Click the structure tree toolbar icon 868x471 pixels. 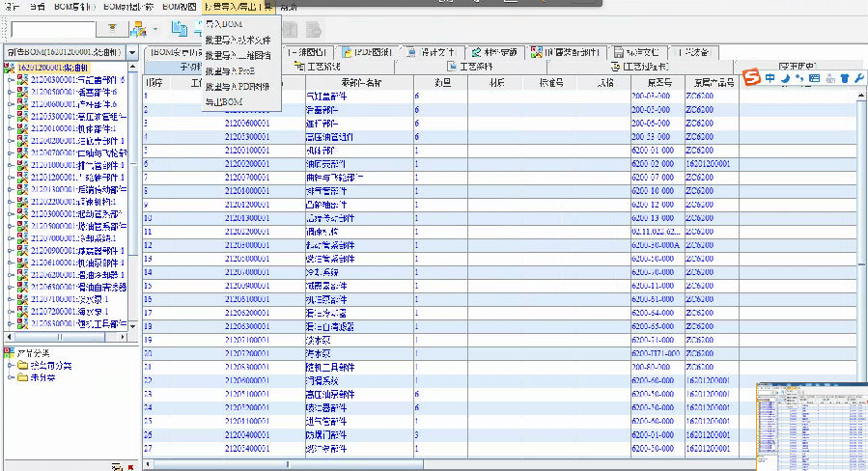pos(138,29)
